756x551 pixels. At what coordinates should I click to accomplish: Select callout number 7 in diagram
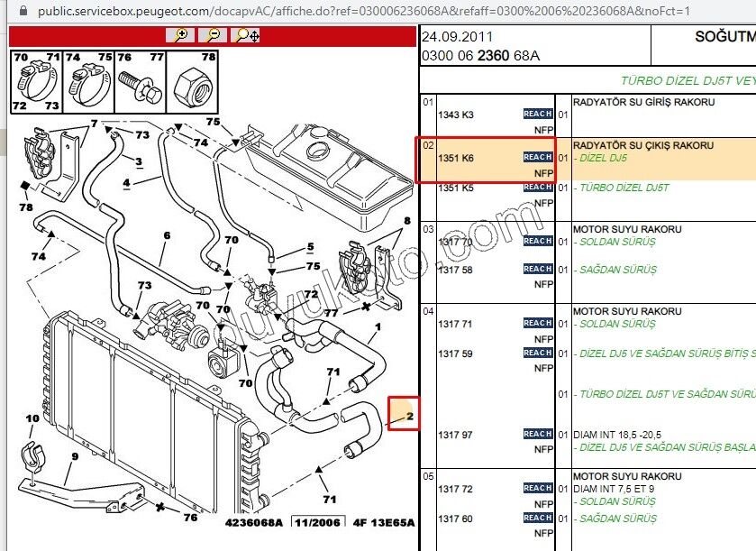click(95, 124)
